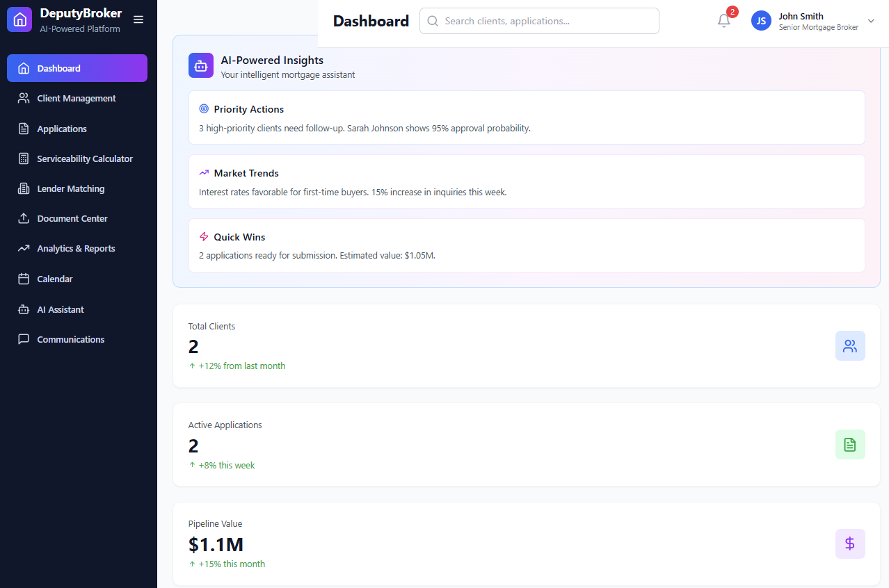The width and height of the screenshot is (889, 588).
Task: Select the Analytics & Reports icon
Action: click(24, 248)
